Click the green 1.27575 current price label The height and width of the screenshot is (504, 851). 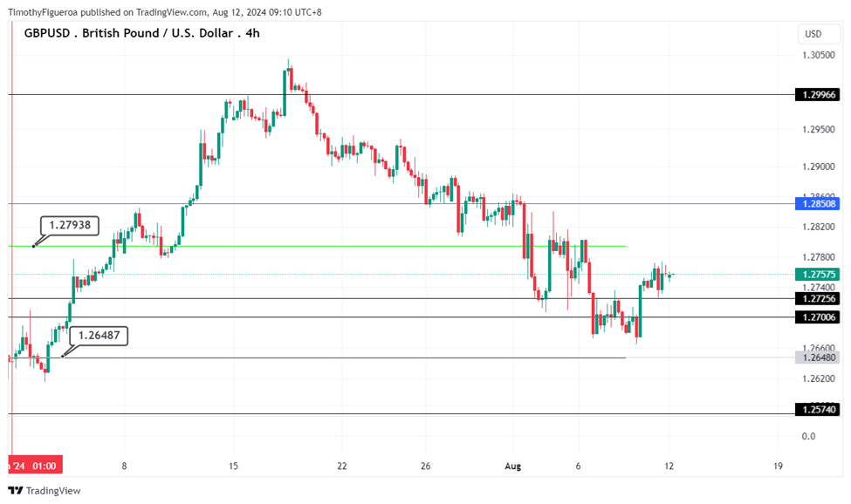pos(817,275)
